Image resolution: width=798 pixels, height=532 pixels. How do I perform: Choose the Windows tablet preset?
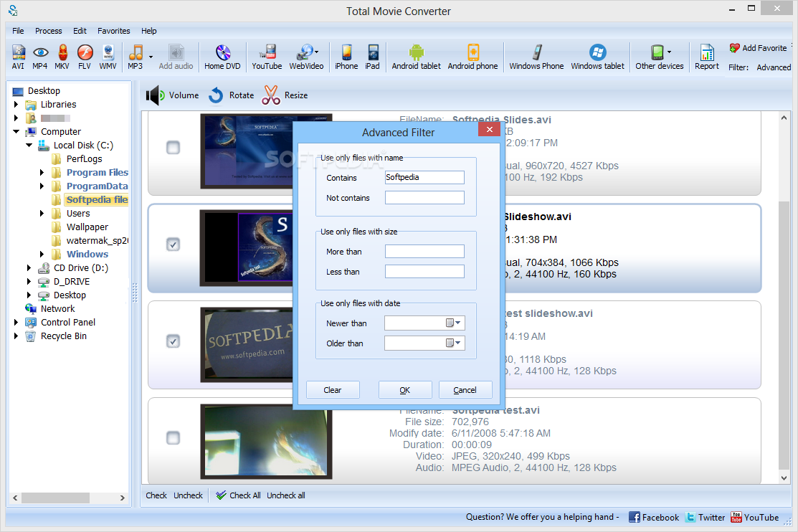[x=597, y=57]
